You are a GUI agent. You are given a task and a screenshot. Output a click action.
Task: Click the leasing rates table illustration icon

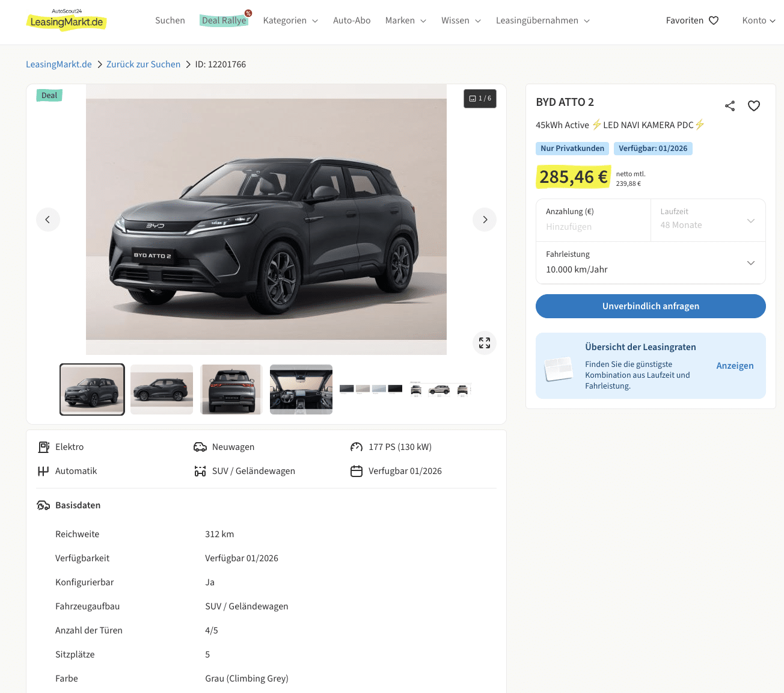(x=559, y=369)
